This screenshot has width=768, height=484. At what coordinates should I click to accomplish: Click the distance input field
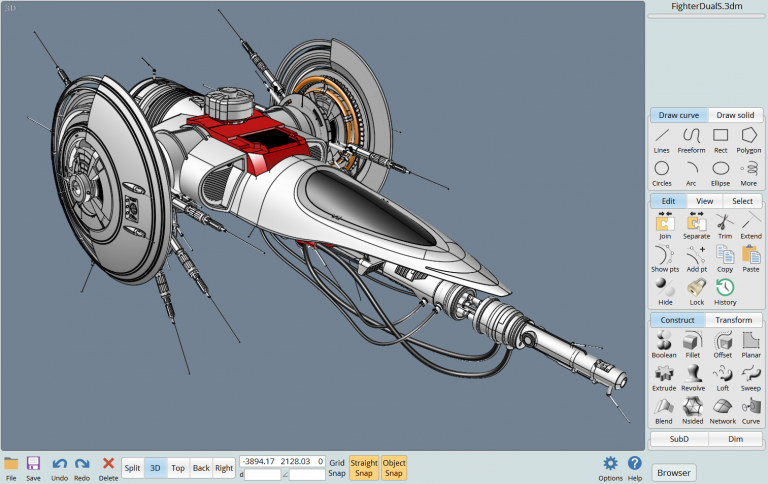pyautogui.click(x=263, y=475)
